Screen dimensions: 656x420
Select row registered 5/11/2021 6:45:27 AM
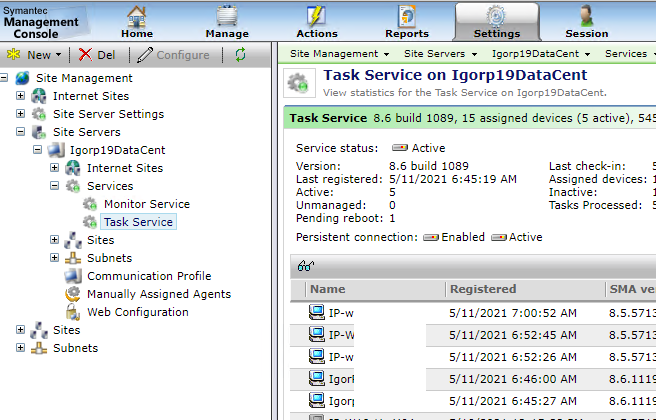tap(473, 401)
